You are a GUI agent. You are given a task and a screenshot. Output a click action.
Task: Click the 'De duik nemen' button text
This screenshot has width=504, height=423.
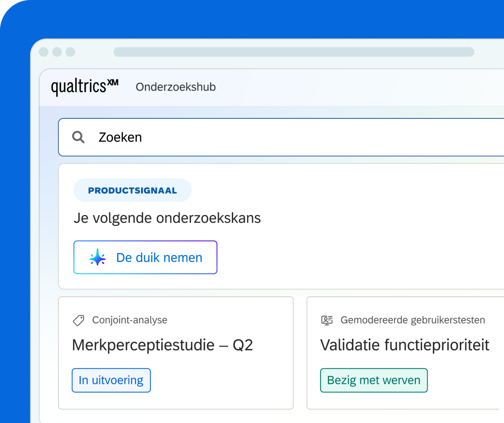coord(159,257)
